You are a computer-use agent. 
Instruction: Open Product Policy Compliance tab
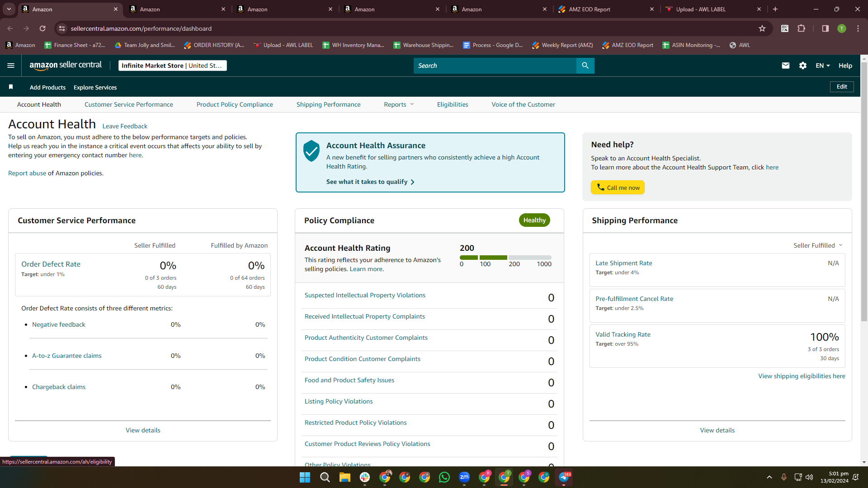[x=235, y=104]
